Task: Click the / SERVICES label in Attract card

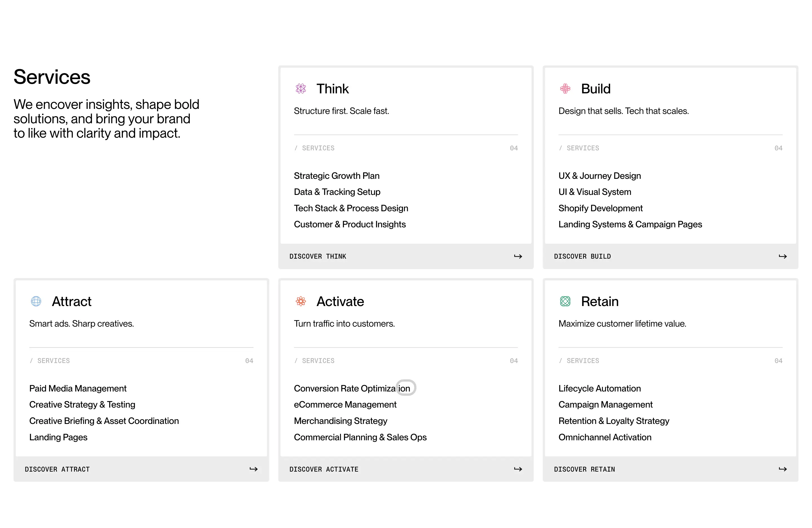Action: pos(50,361)
